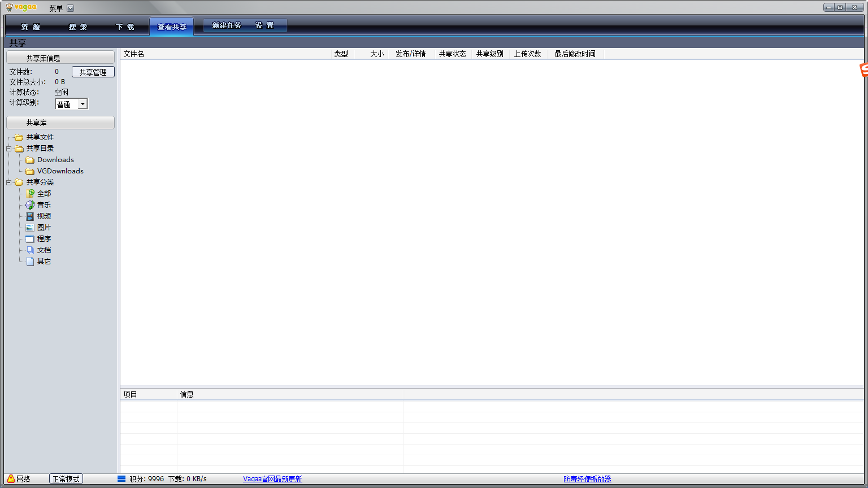This screenshot has height=488, width=868.
Task: Select the 程序 category icon
Action: pos(30,238)
